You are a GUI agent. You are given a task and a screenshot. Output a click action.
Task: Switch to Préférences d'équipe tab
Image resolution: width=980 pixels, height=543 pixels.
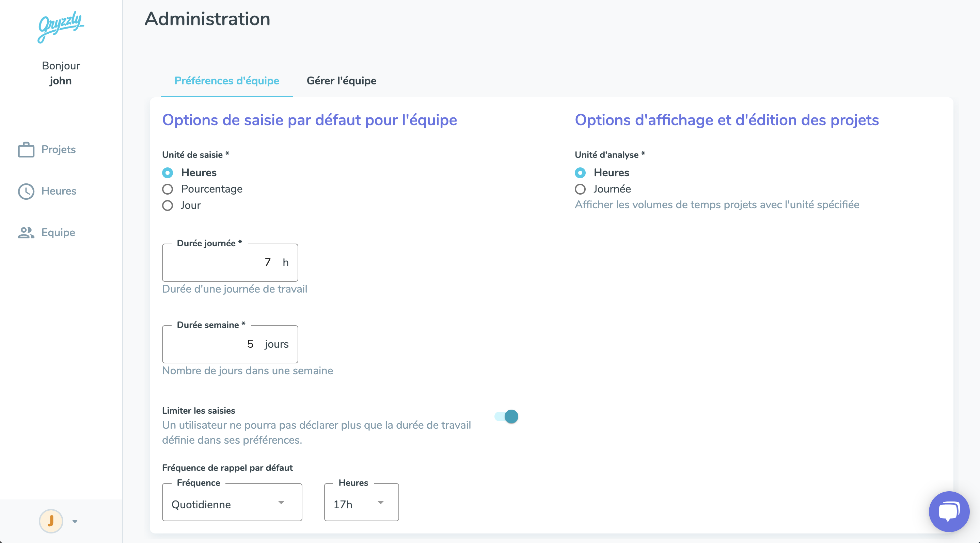(227, 81)
